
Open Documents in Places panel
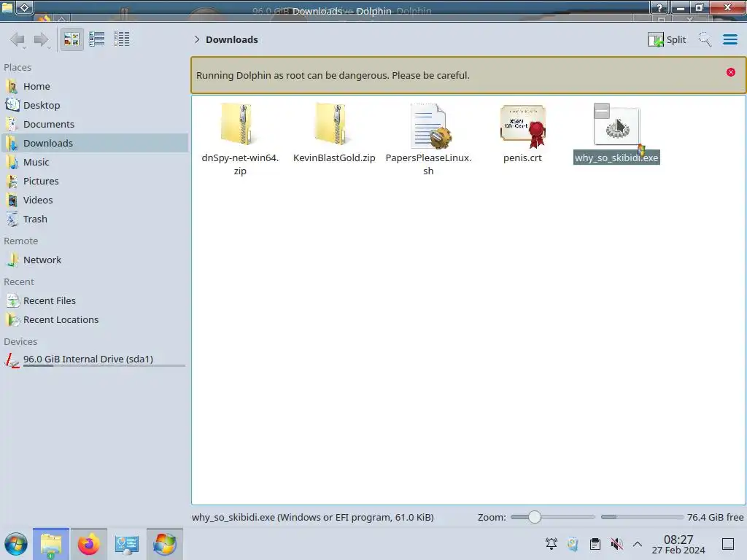coord(95,124)
